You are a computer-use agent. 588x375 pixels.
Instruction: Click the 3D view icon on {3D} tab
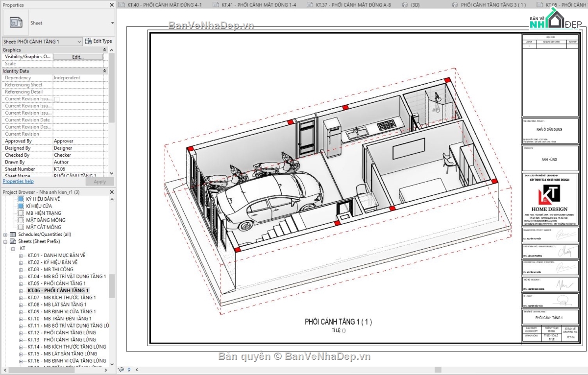(405, 5)
